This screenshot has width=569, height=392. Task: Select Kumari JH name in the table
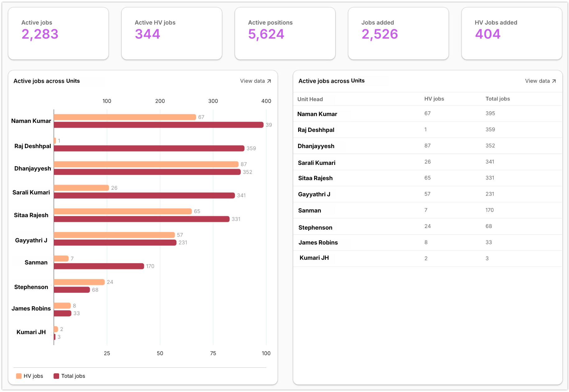(x=314, y=258)
